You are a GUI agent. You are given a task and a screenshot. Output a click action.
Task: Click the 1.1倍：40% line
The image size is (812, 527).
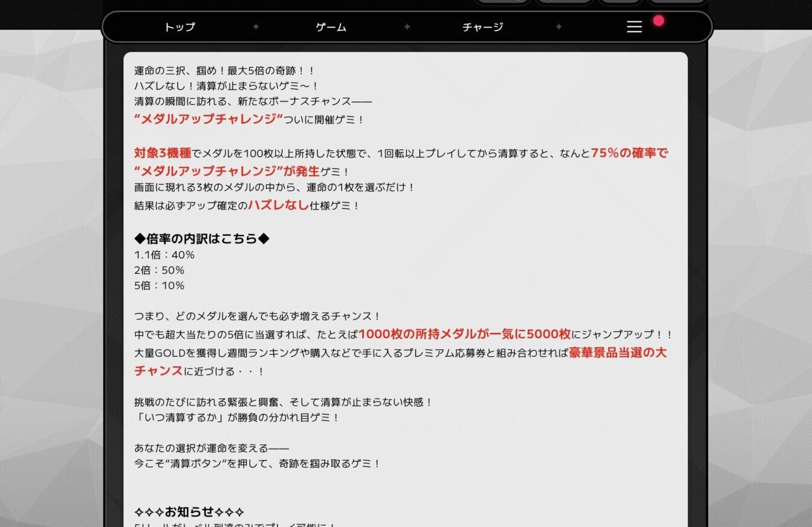pos(164,255)
